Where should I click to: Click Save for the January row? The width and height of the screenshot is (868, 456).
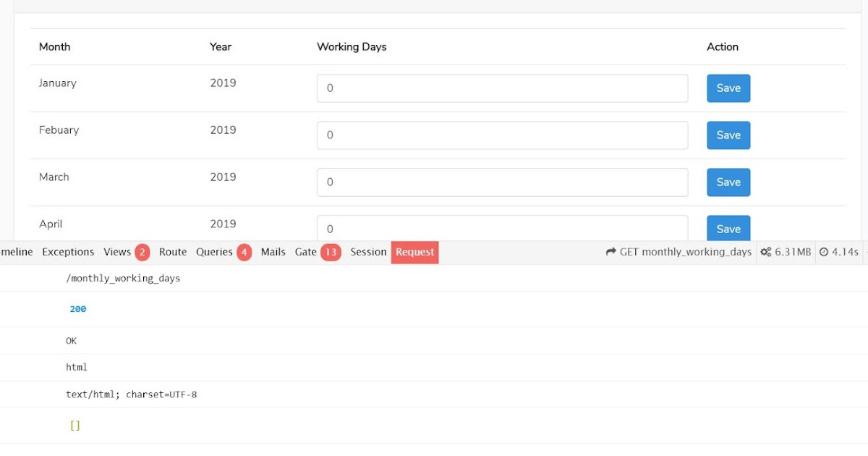tap(728, 88)
